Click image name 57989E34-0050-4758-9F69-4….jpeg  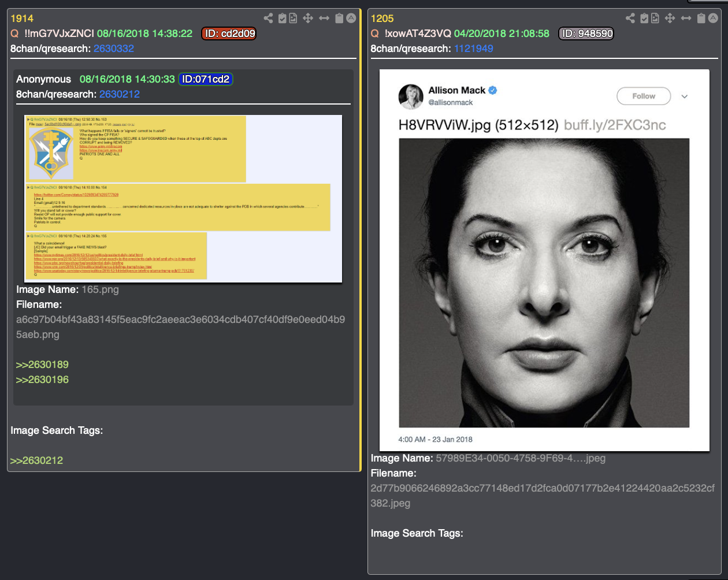[x=521, y=458]
